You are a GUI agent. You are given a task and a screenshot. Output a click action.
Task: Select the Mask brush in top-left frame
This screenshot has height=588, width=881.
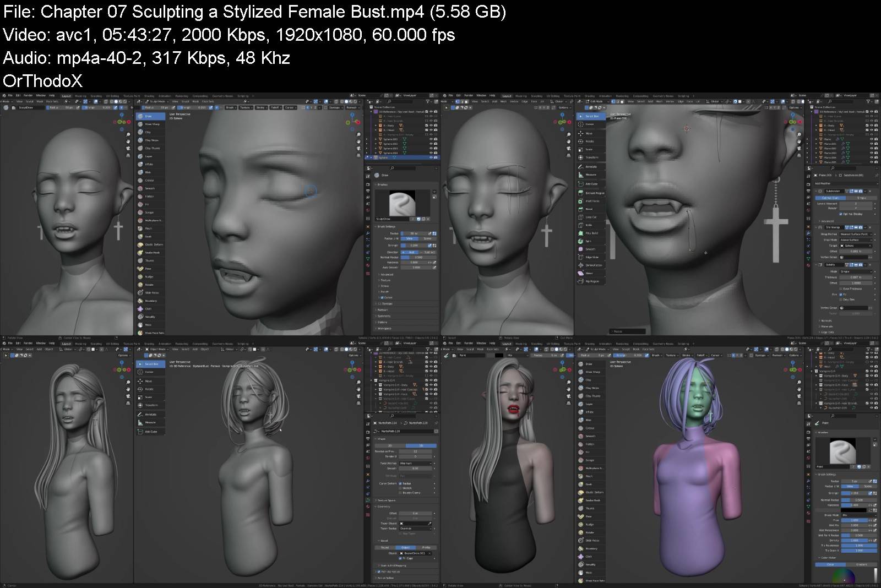click(x=150, y=325)
